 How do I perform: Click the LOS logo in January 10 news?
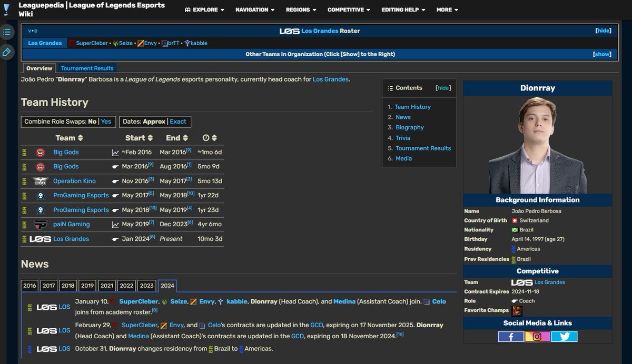(x=46, y=307)
